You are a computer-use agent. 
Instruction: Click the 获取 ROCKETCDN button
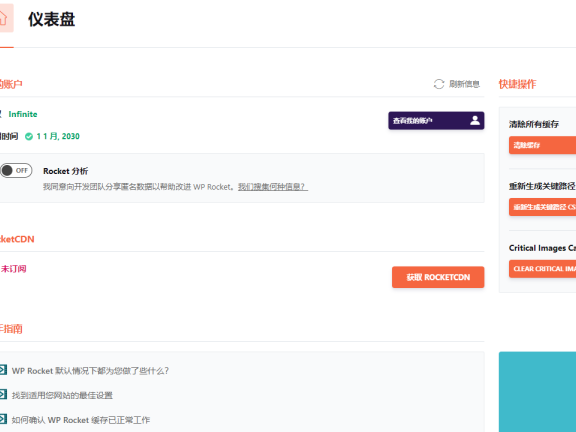coord(438,277)
